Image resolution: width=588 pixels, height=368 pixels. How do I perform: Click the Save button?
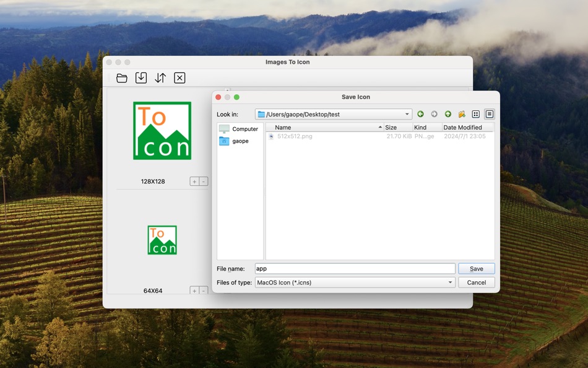click(476, 268)
